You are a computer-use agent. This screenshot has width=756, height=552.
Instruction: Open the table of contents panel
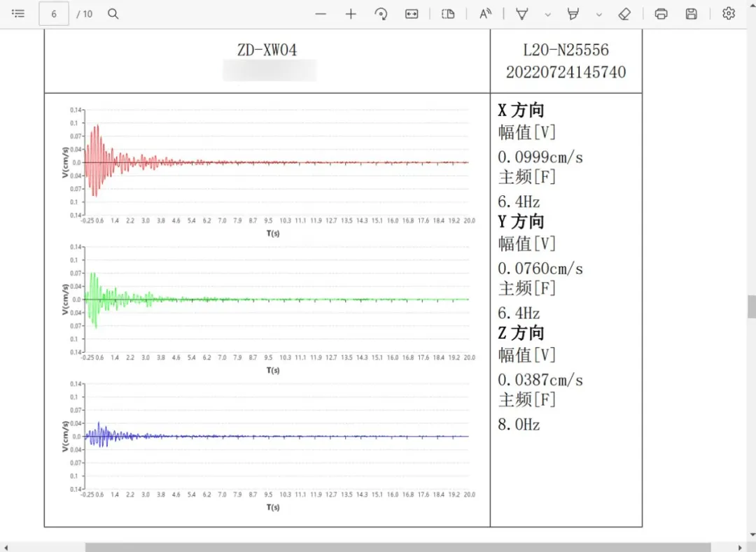click(x=18, y=14)
